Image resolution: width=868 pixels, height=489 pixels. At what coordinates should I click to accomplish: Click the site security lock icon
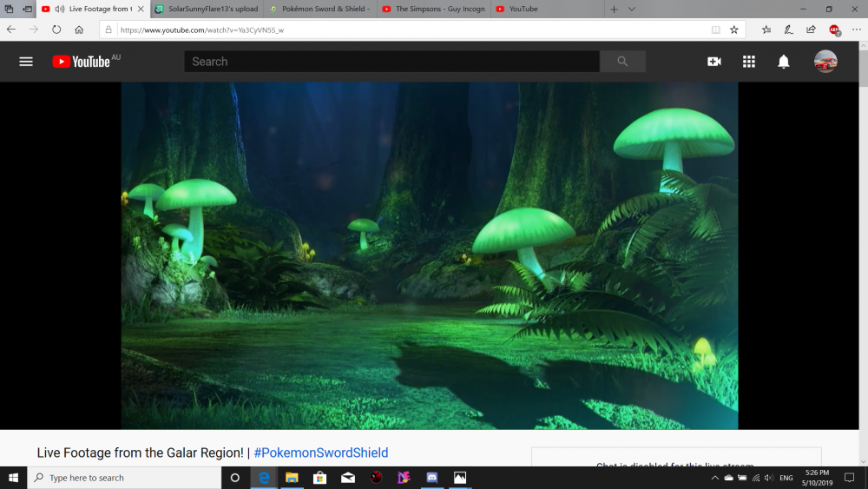108,30
